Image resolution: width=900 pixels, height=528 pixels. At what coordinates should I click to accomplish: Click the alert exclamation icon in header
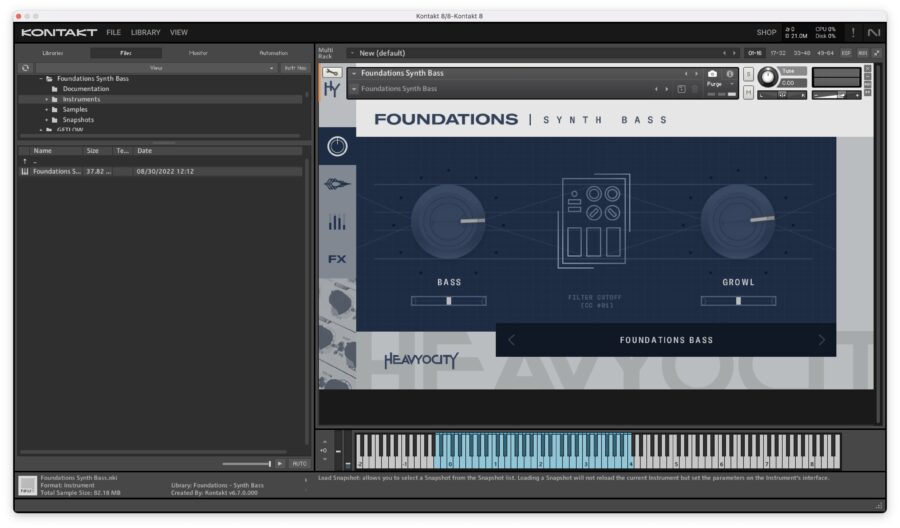tap(853, 32)
